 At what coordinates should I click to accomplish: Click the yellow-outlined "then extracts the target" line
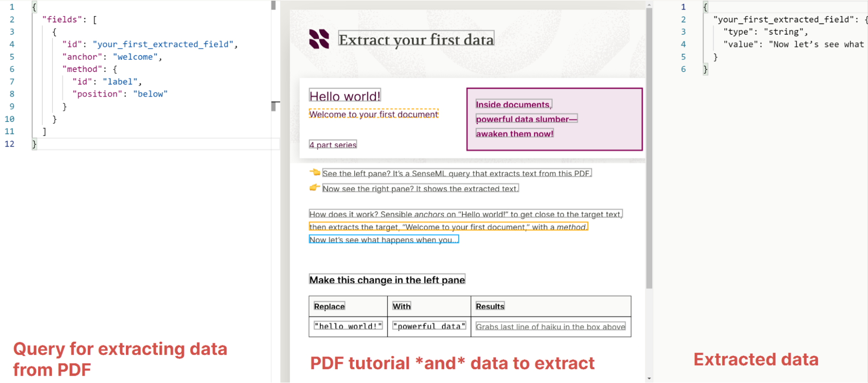[448, 226]
